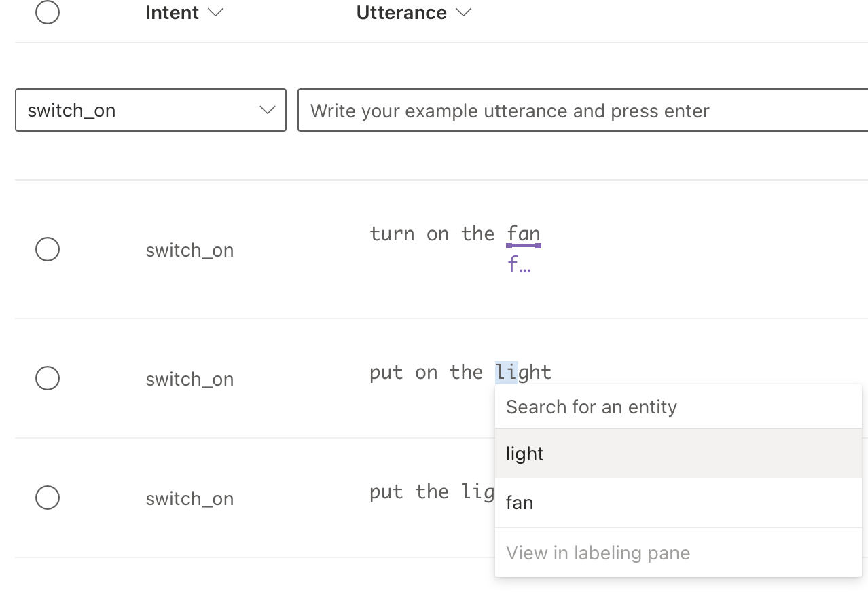
Task: Click 'switch_on' intent in first row
Action: click(189, 250)
